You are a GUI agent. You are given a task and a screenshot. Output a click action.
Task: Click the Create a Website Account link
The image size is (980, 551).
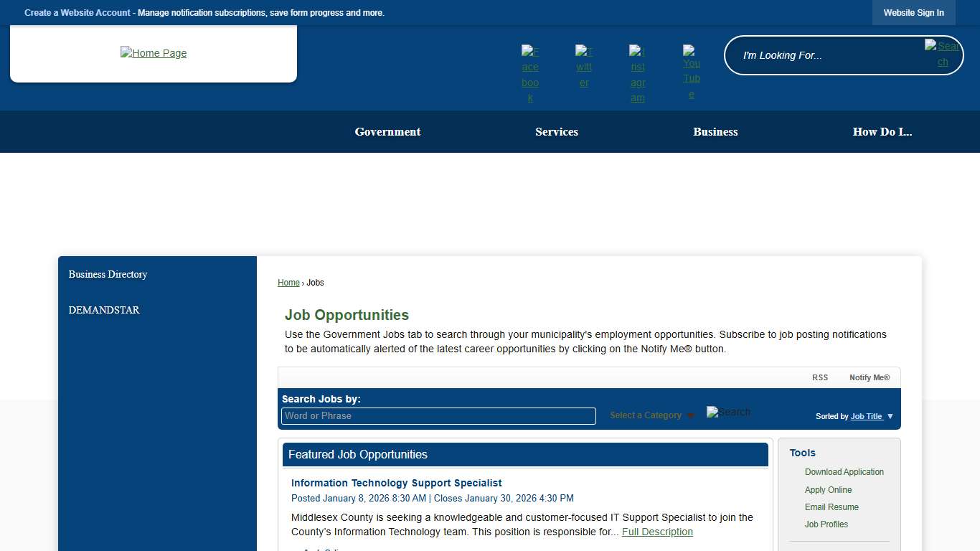point(77,12)
